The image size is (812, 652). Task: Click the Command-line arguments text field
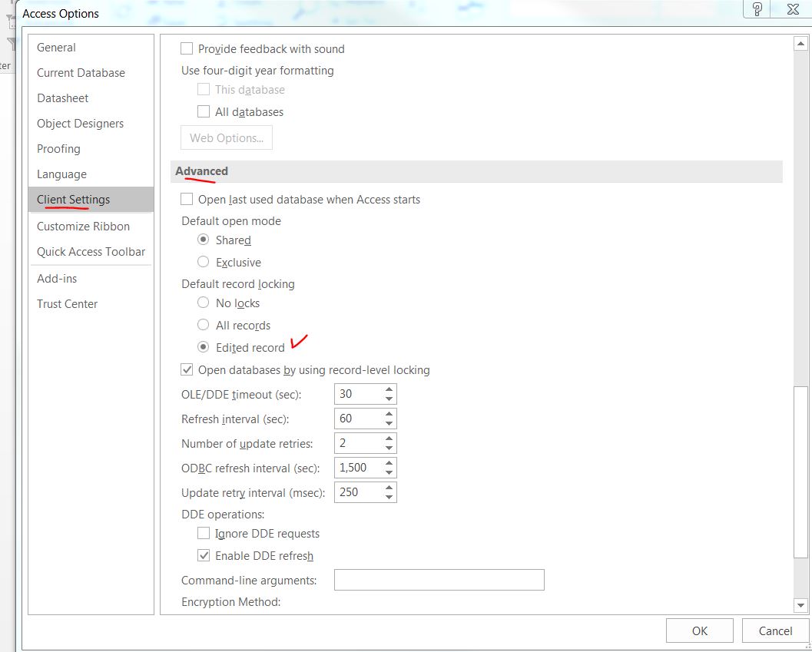click(x=439, y=580)
